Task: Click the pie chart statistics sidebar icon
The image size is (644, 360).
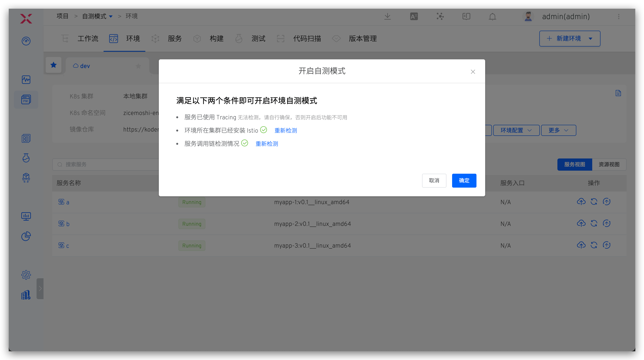Action: 26,236
